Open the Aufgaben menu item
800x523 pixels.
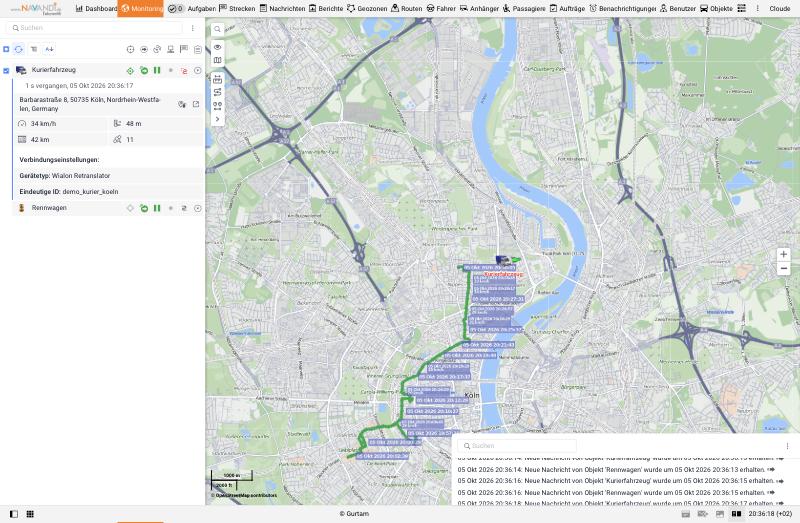point(202,9)
